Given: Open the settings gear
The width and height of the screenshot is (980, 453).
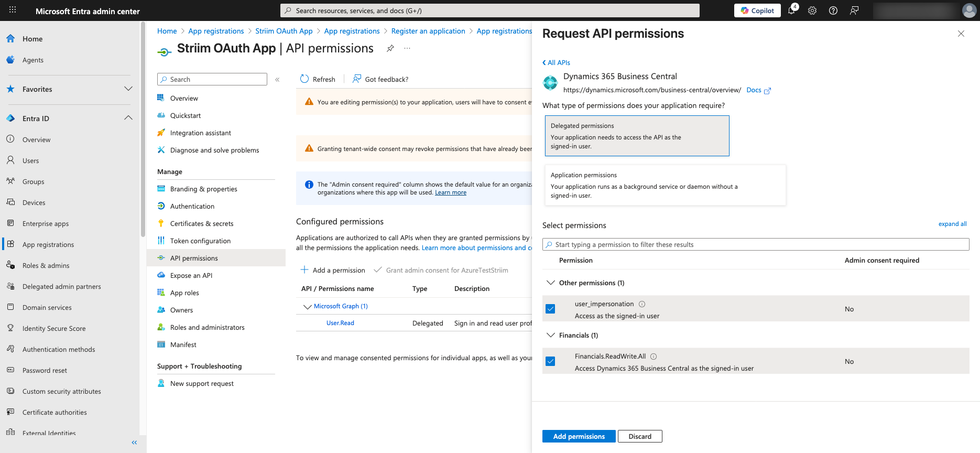Looking at the screenshot, I should click(x=812, y=10).
